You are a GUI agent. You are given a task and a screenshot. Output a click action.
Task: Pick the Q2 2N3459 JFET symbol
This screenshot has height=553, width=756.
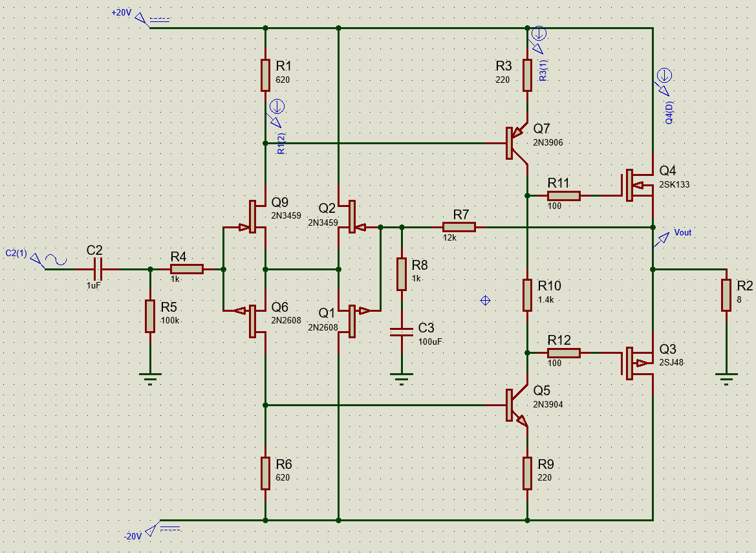click(351, 216)
